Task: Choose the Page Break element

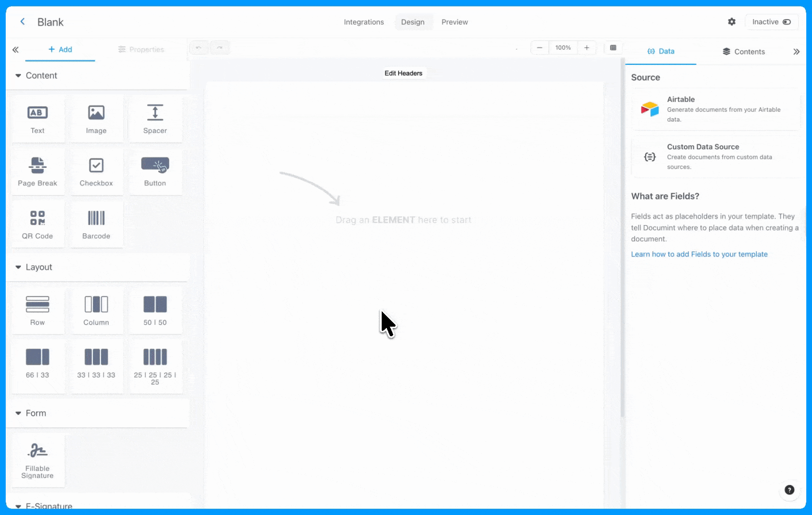Action: [38, 172]
